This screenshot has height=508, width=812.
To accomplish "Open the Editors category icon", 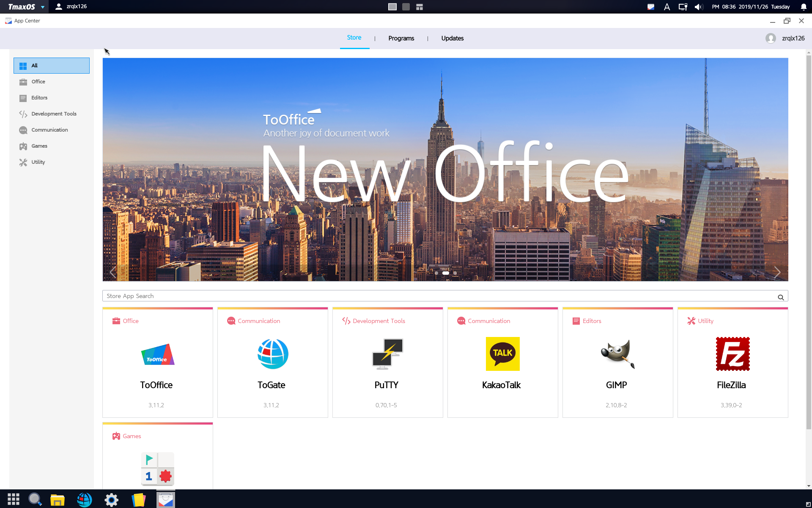I will point(23,98).
